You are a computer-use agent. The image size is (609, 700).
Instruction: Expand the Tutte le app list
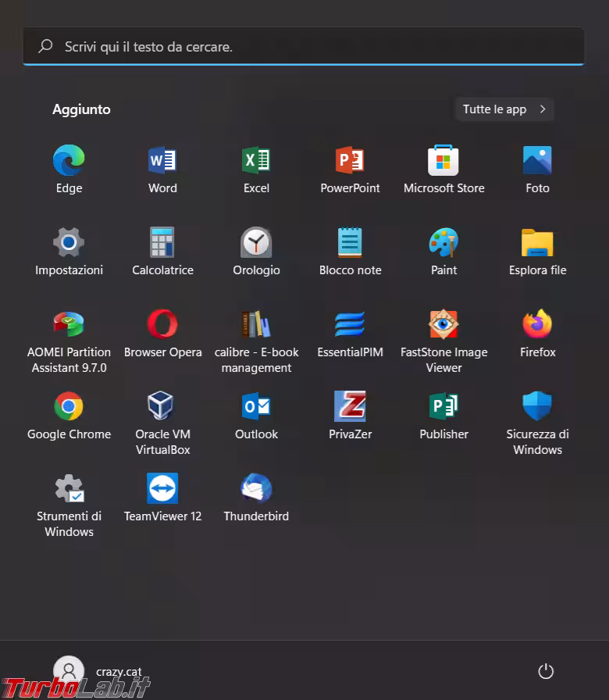[x=504, y=109]
